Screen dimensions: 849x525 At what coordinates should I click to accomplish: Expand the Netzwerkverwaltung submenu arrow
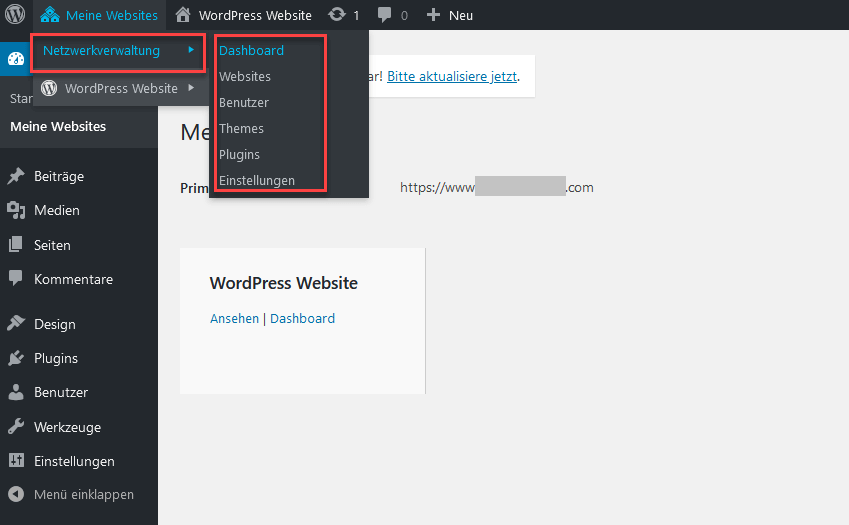click(x=191, y=50)
